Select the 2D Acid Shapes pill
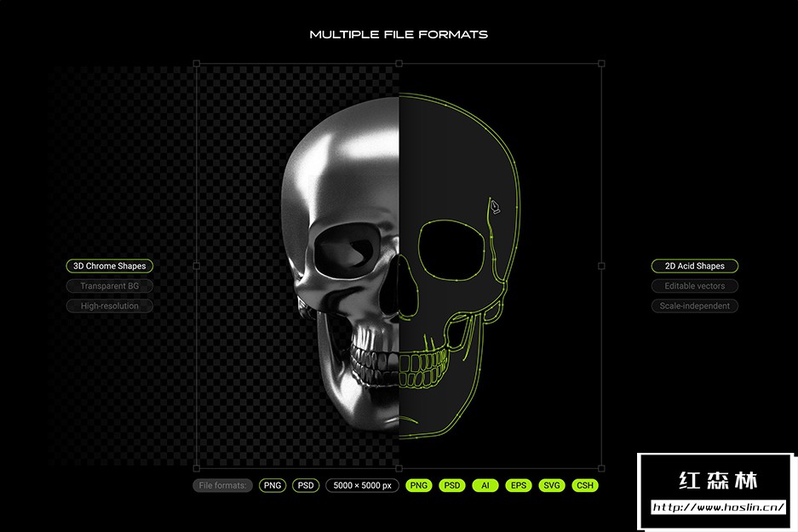798x532 pixels. [x=695, y=266]
